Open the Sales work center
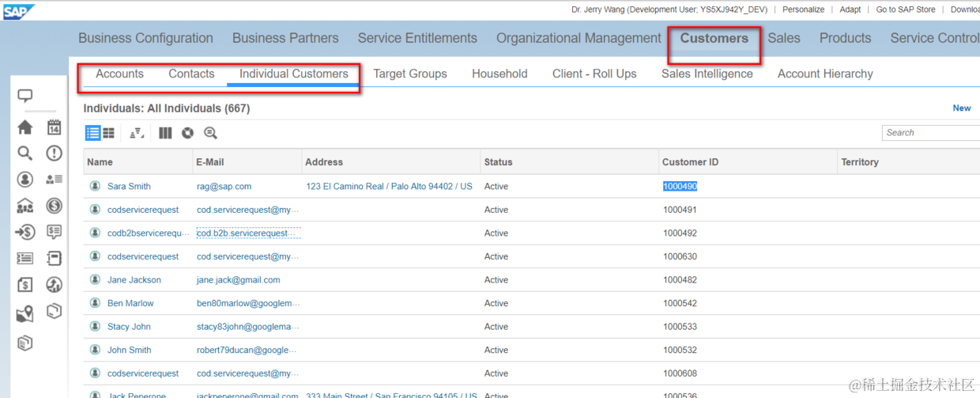The image size is (980, 398). [784, 38]
